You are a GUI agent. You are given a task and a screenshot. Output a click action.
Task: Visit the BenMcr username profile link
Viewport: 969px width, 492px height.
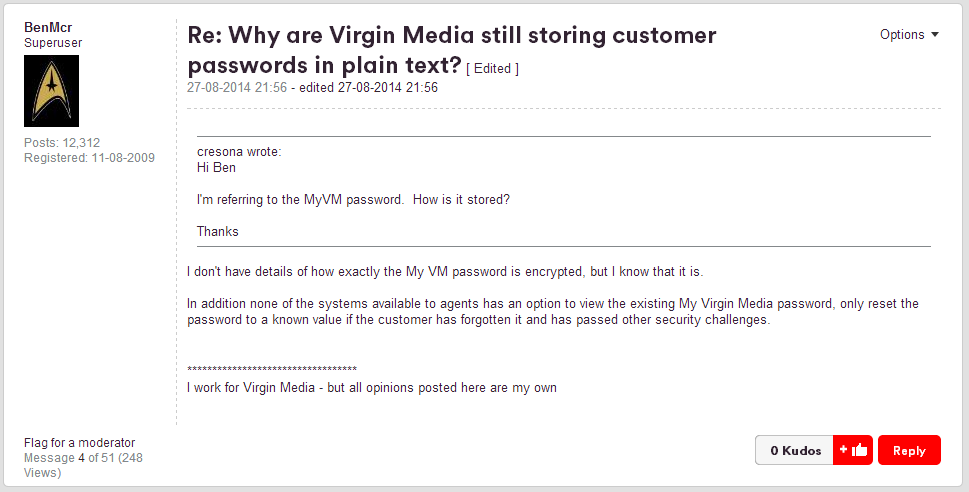pyautogui.click(x=46, y=27)
